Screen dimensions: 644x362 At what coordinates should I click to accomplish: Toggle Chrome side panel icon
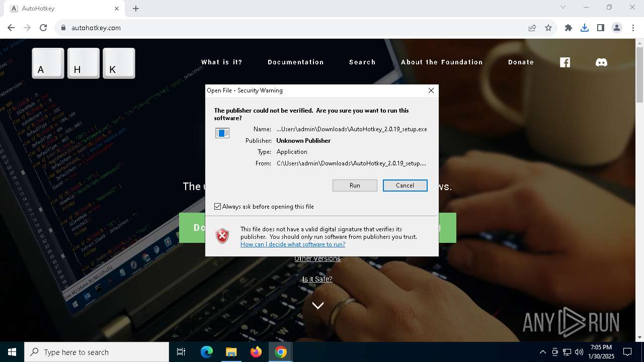[x=601, y=28]
